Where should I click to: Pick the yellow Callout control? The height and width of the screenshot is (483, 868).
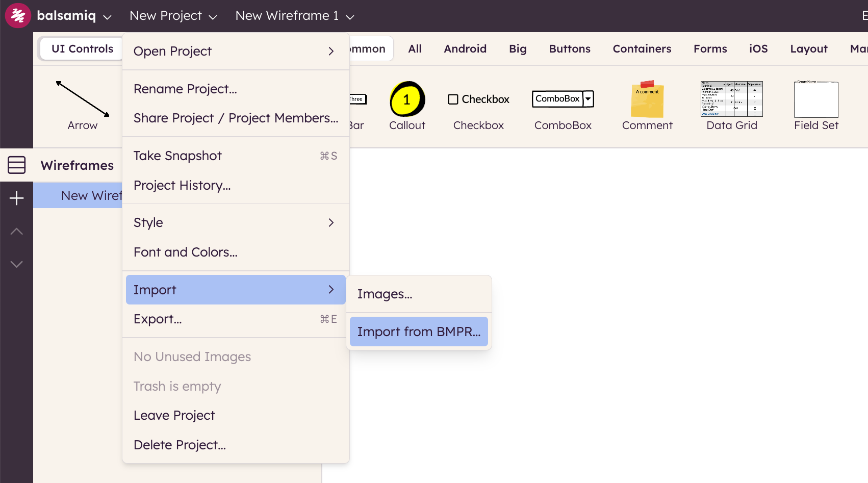(x=407, y=99)
